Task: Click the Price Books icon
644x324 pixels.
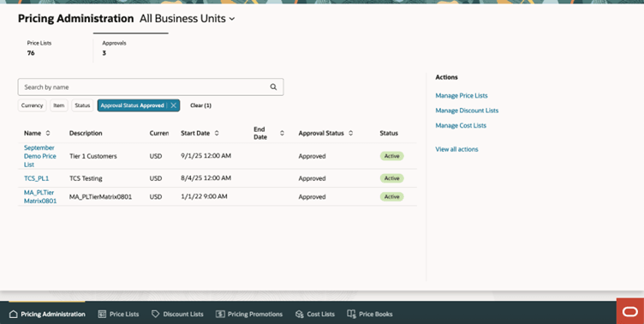Action: pyautogui.click(x=351, y=314)
